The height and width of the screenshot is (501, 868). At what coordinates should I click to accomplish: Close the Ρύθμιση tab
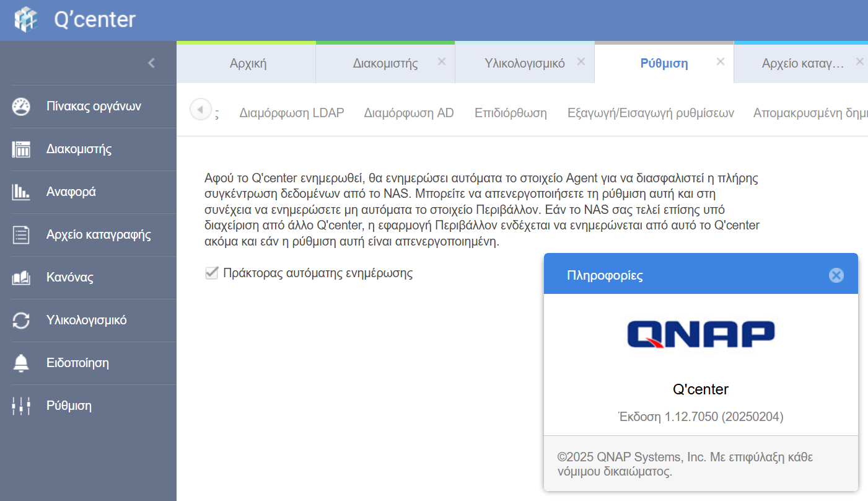[x=720, y=61]
